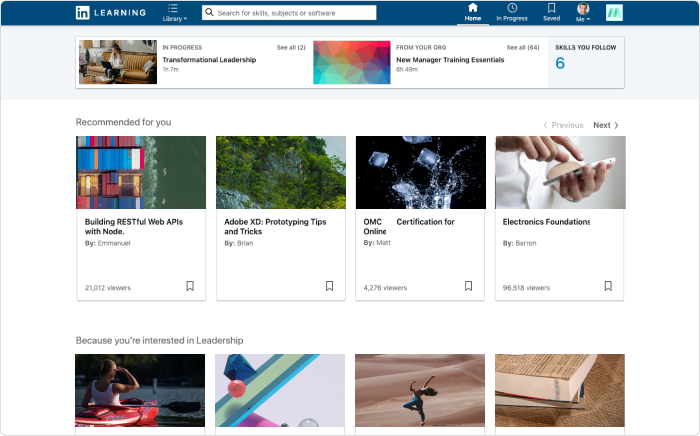Screen dimensions: 700x436
Task: Open the Skills You Follow count
Action: coord(560,64)
